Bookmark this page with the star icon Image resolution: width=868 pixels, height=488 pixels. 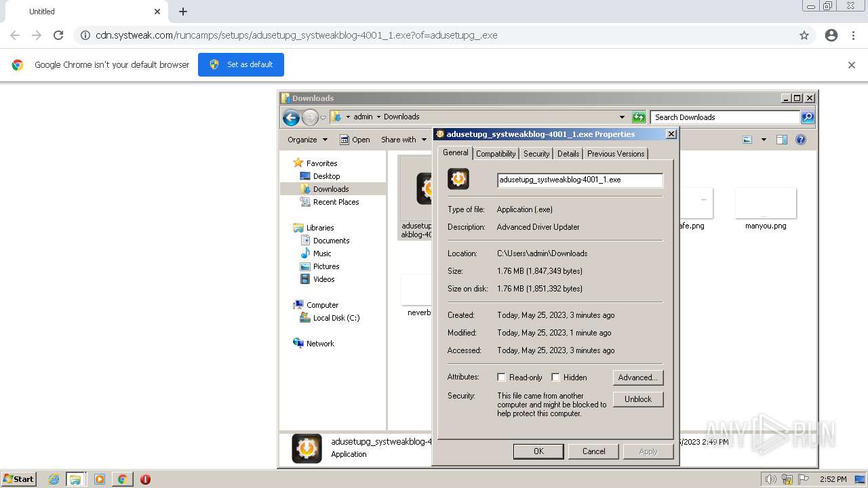point(804,35)
